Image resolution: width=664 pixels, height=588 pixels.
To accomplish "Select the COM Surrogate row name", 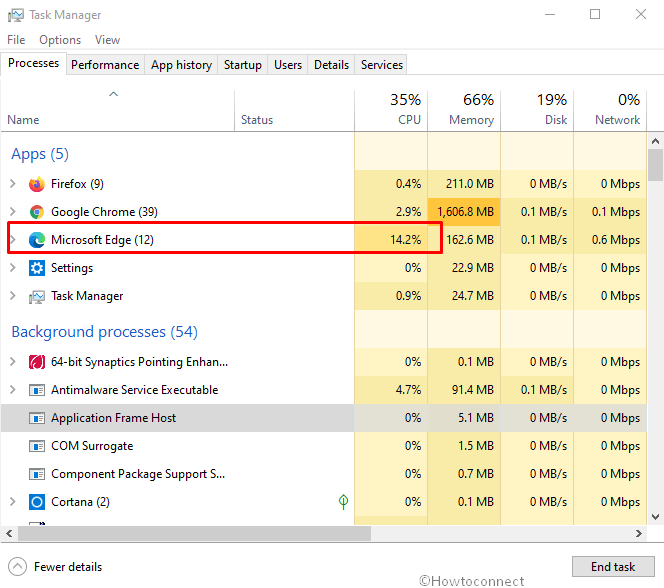I will click(x=92, y=446).
